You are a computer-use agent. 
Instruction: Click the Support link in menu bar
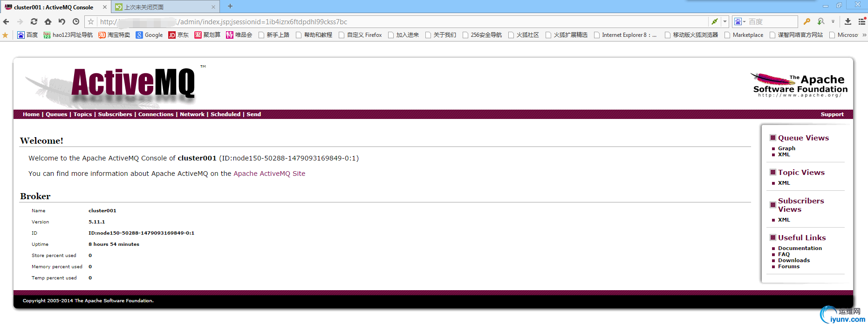pyautogui.click(x=832, y=114)
